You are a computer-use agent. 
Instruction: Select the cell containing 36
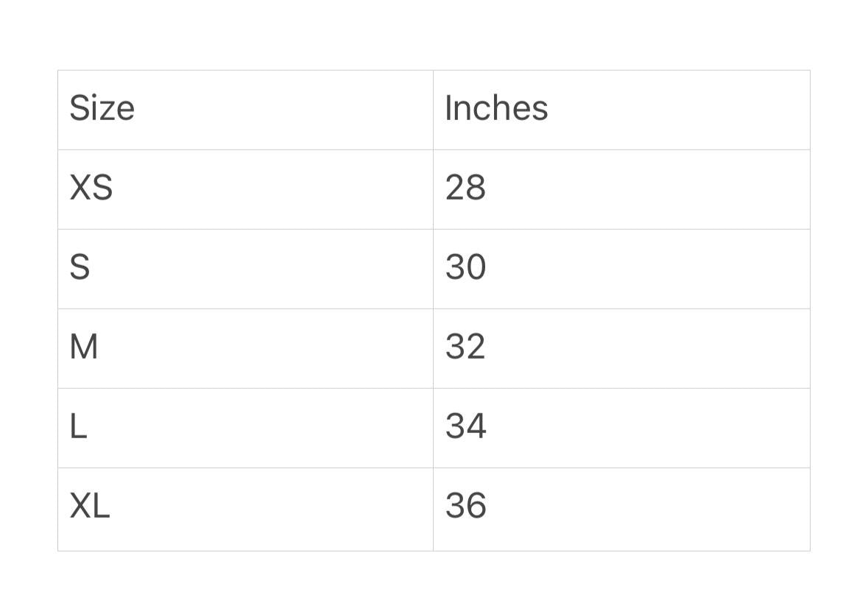tap(621, 509)
